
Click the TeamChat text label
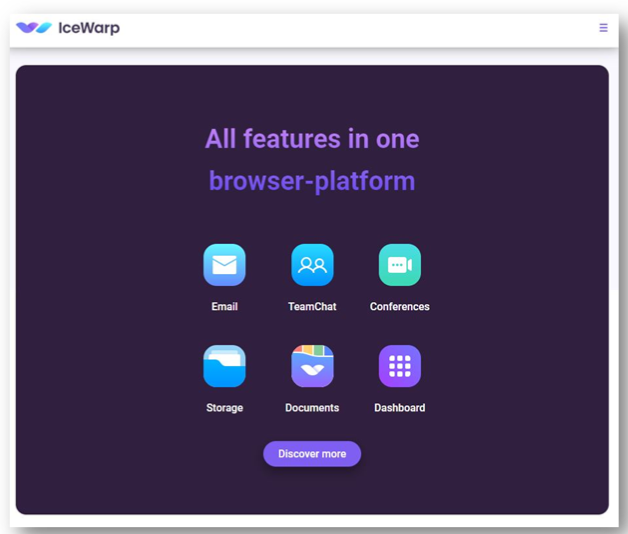click(x=312, y=306)
